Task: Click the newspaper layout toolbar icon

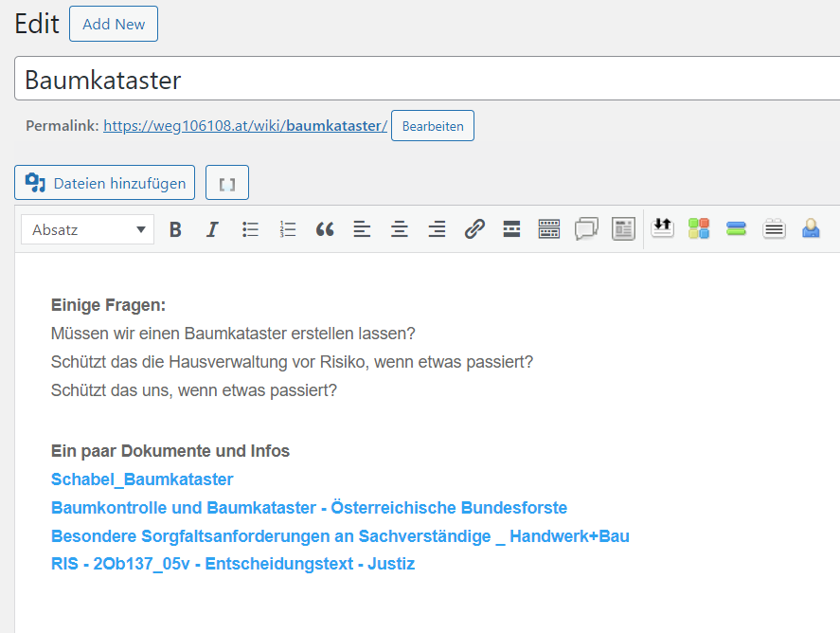Action: pyautogui.click(x=623, y=229)
